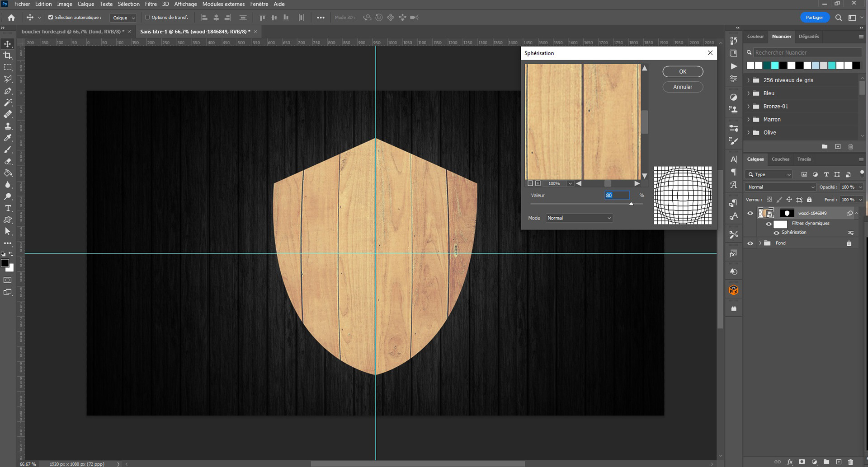The image size is (868, 467).
Task: Create new group folder icon in Calques panel
Action: pyautogui.click(x=826, y=462)
